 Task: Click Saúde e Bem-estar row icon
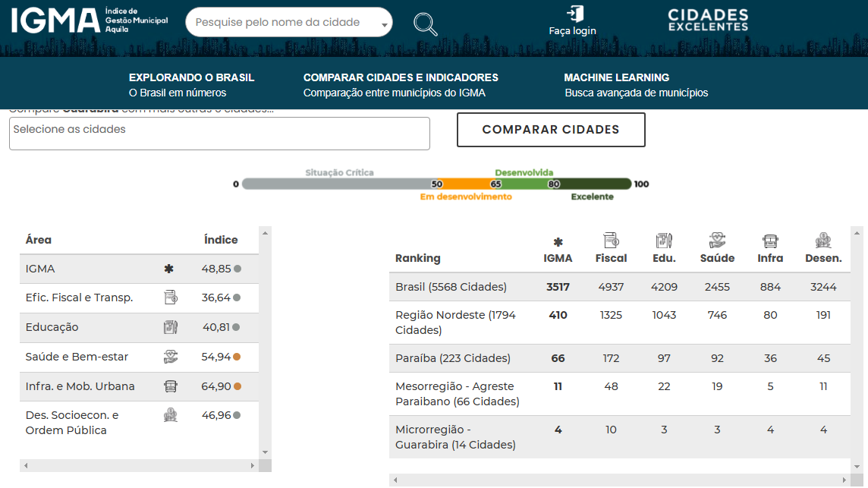(171, 357)
